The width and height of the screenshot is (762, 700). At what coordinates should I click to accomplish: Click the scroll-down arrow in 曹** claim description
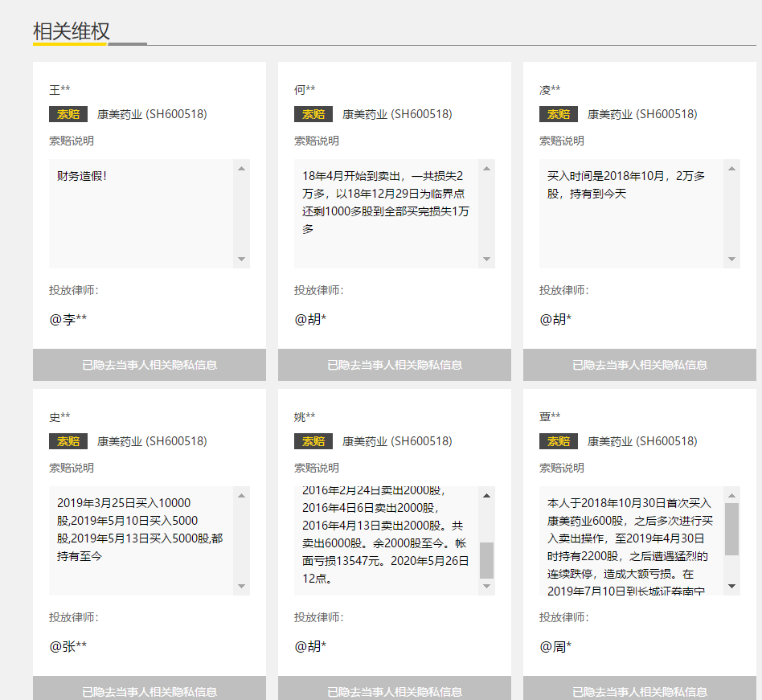(x=732, y=587)
